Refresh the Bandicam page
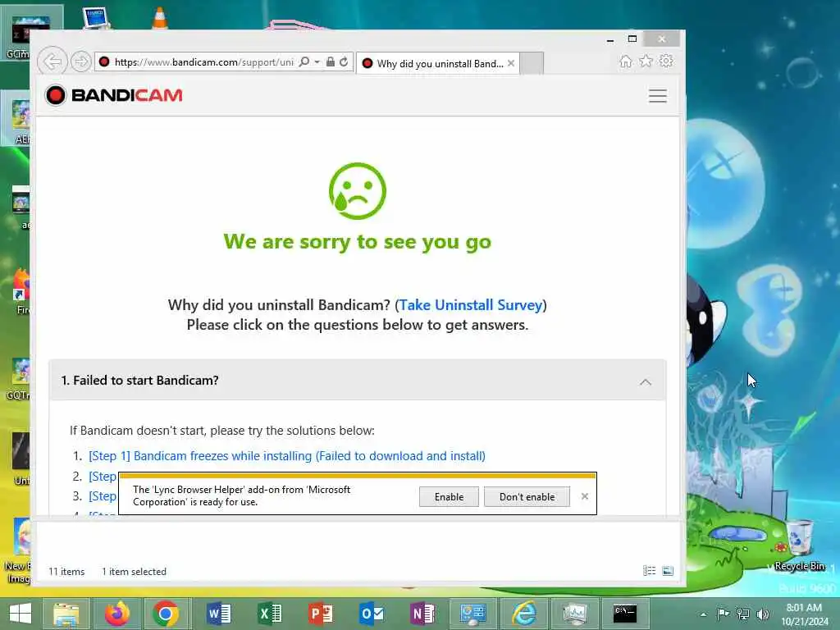This screenshot has width=840, height=630. 344,62
